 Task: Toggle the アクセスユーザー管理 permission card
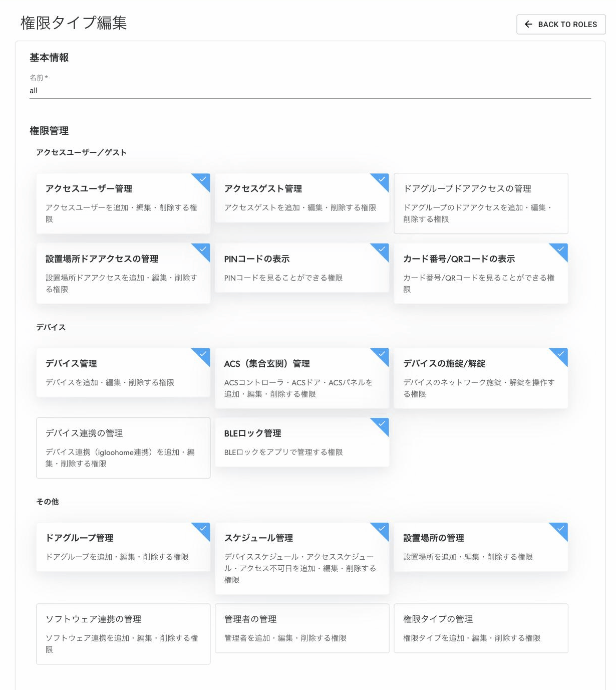pos(123,203)
